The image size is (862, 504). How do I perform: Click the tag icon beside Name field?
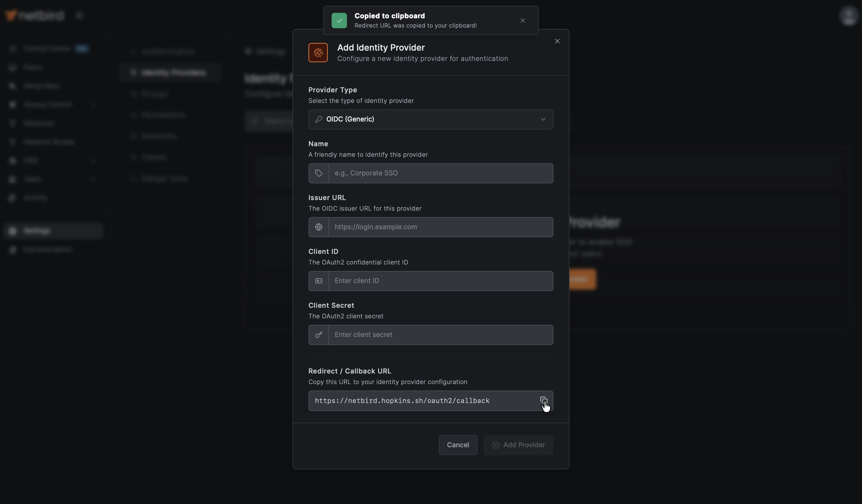coord(318,173)
